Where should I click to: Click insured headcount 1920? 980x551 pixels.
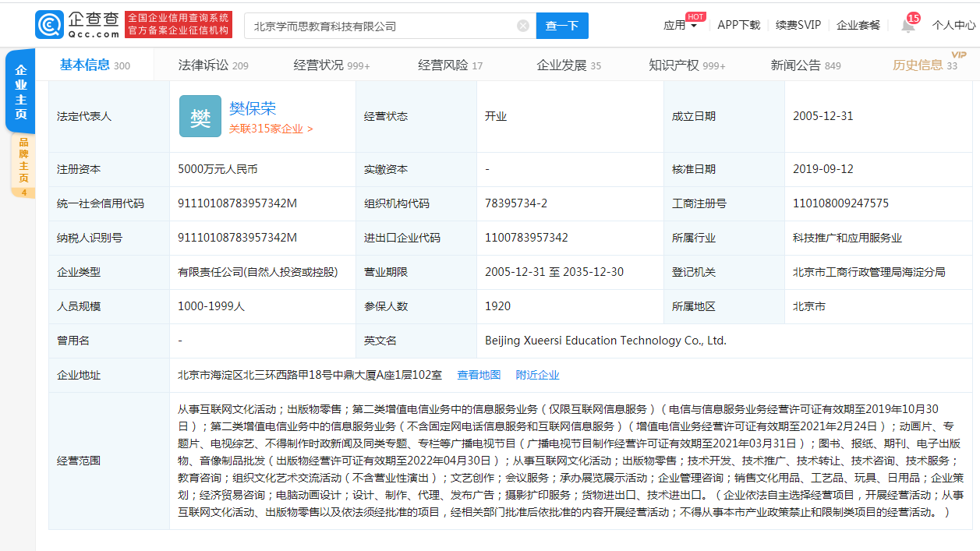(x=497, y=306)
